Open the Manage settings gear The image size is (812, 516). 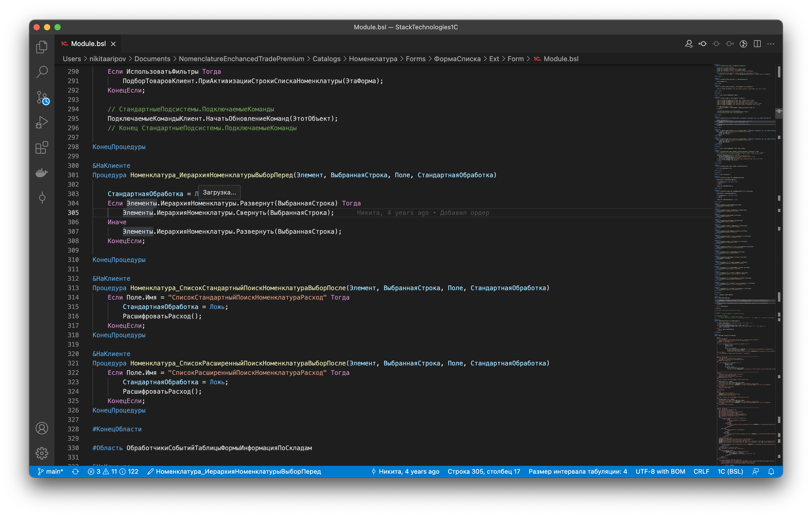click(x=42, y=453)
